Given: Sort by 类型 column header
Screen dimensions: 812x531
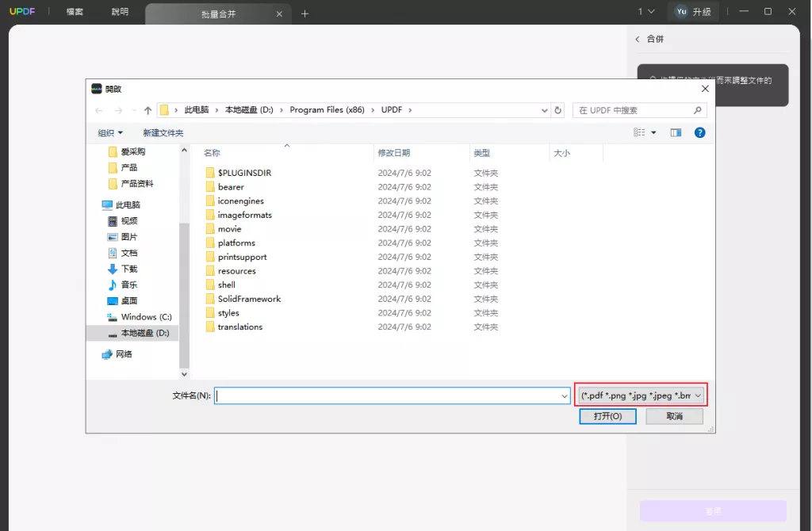Looking at the screenshot, I should [x=481, y=153].
